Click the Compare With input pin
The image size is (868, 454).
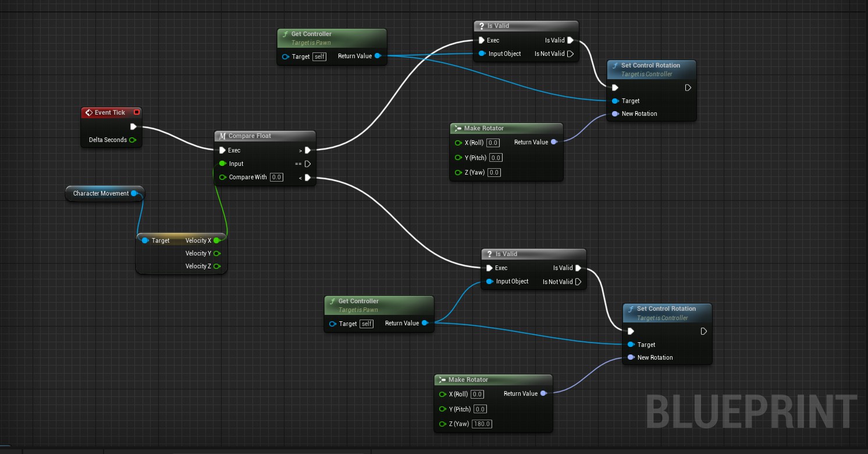coord(222,178)
